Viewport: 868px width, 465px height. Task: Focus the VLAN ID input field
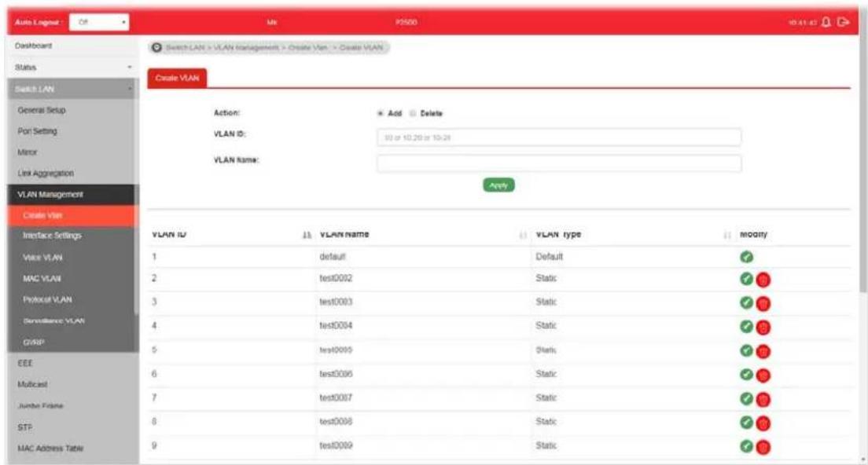(559, 137)
